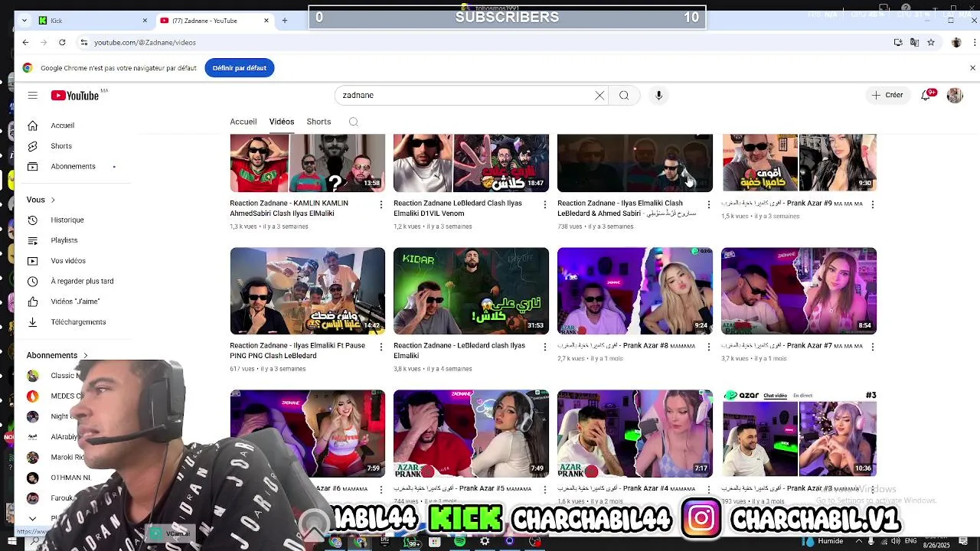Bookmark this page with star icon
This screenshot has width=980, height=551.
(x=930, y=42)
